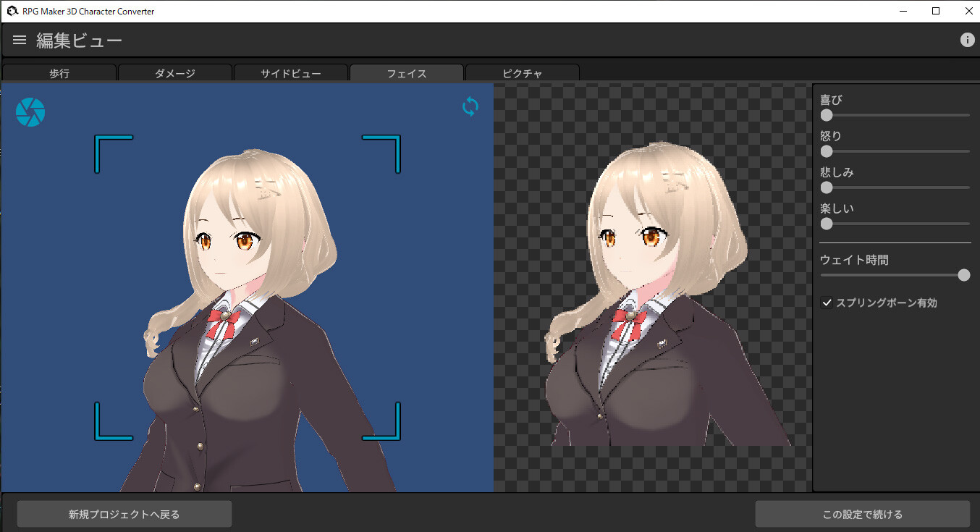980x532 pixels.
Task: Click the info icon in the top-right corner
Action: (967, 40)
